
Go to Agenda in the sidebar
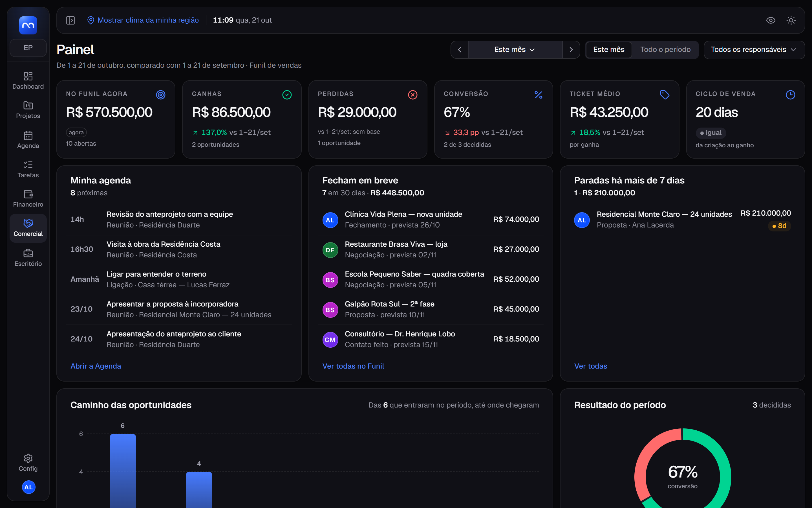coord(28,140)
